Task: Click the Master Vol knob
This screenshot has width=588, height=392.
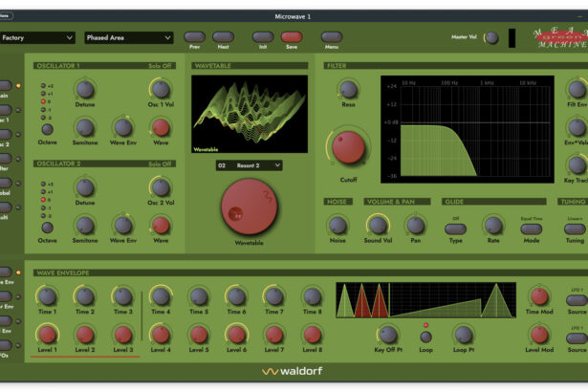Action: pos(491,37)
